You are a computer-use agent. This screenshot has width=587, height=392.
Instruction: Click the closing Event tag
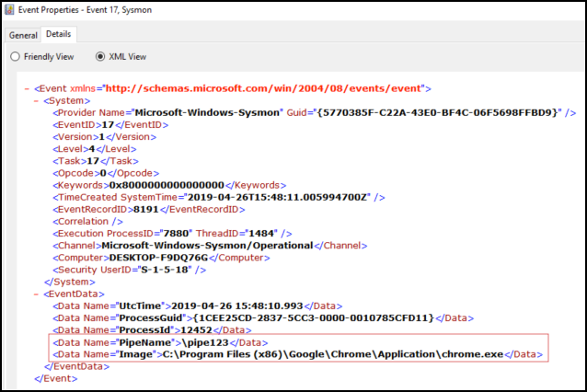[56, 378]
